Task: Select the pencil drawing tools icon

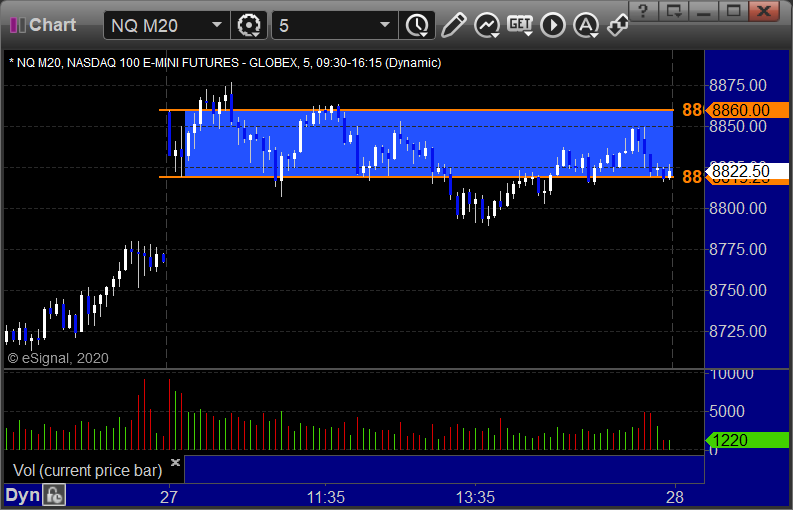Action: click(453, 25)
